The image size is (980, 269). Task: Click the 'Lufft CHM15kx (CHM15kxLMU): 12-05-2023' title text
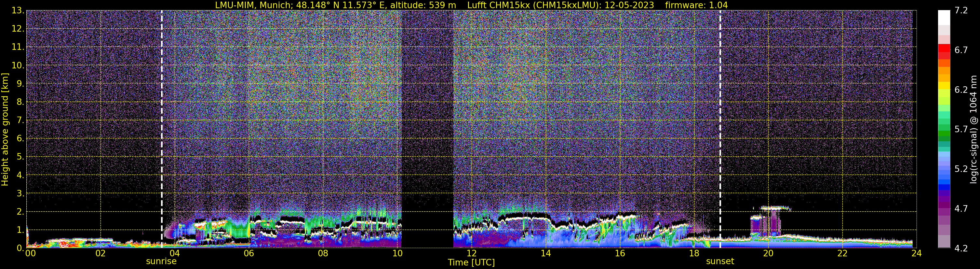[560, 5]
